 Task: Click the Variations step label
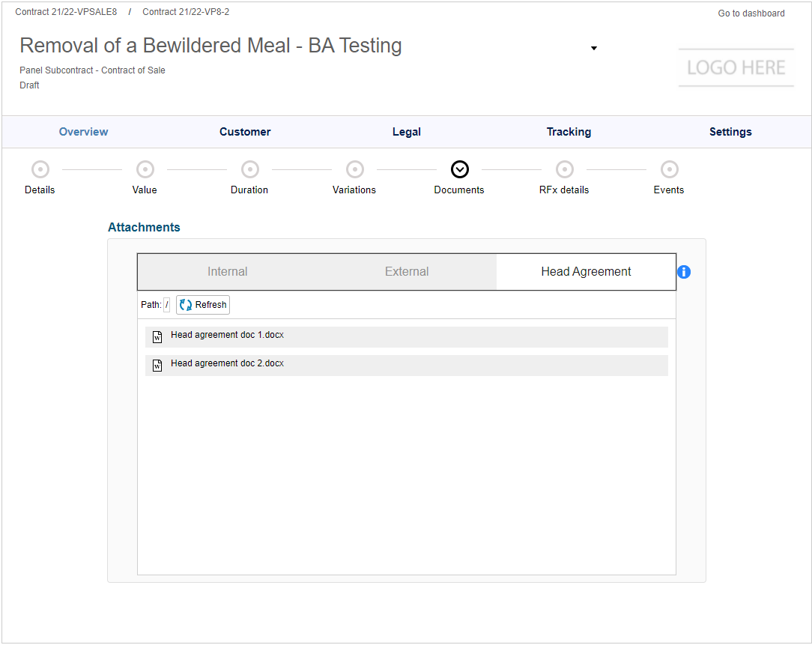[x=354, y=190]
